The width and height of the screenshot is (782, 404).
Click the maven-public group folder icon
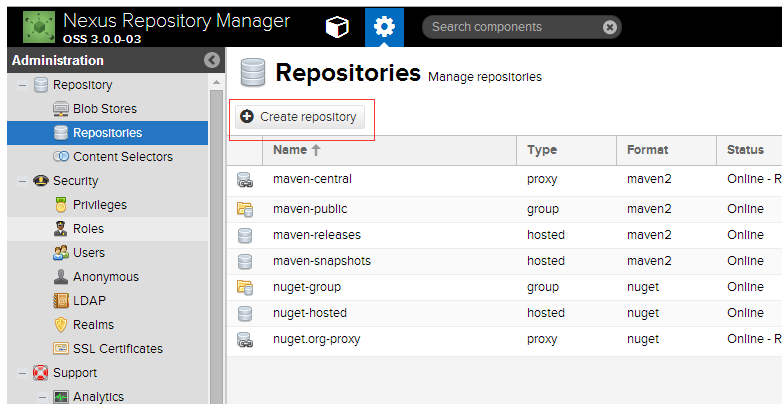[245, 209]
